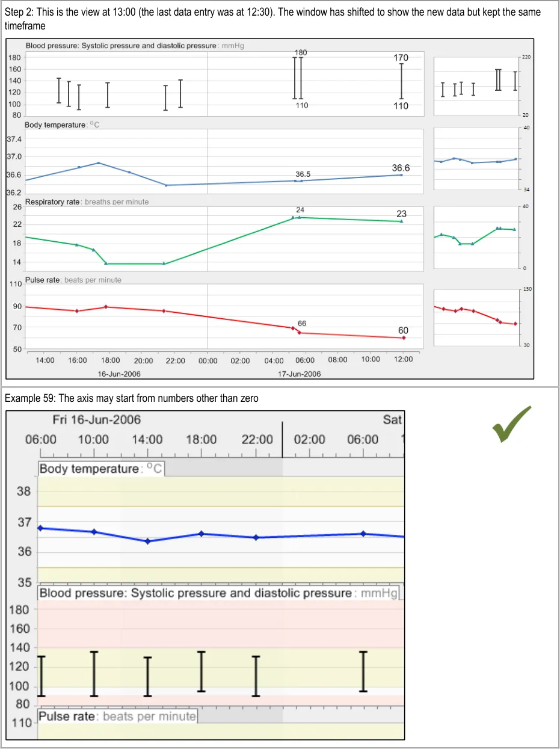Click the pulse rate point labeled 60
Screen dimensions: 560x749
(x=404, y=338)
